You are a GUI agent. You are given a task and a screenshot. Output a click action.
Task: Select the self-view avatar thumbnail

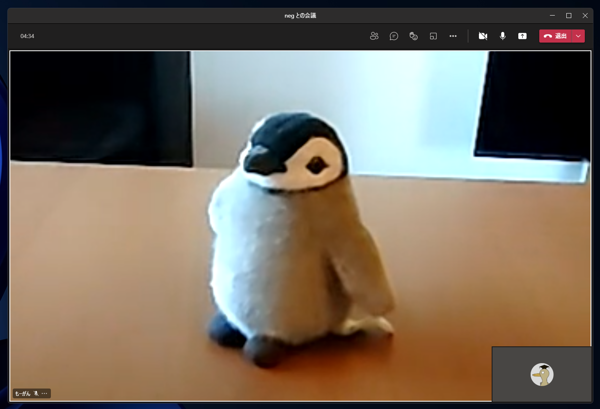tap(541, 374)
